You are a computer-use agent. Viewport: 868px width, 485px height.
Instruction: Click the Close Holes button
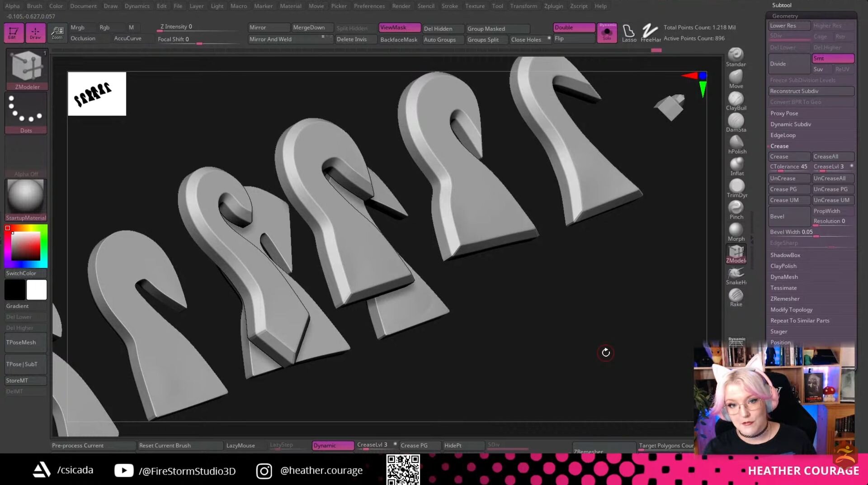[x=530, y=40]
